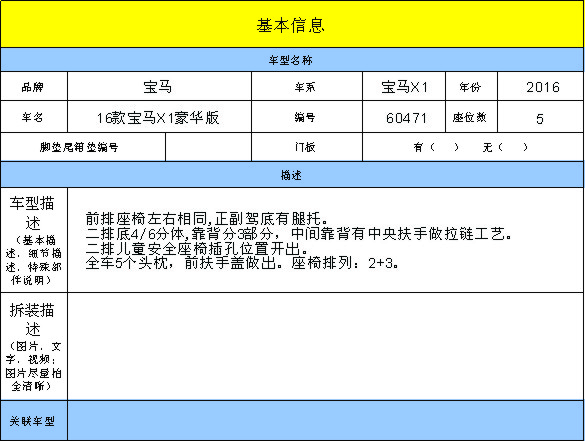Click the blue 关联车型 value field
Viewport: 585px width, 441px height.
click(x=325, y=420)
